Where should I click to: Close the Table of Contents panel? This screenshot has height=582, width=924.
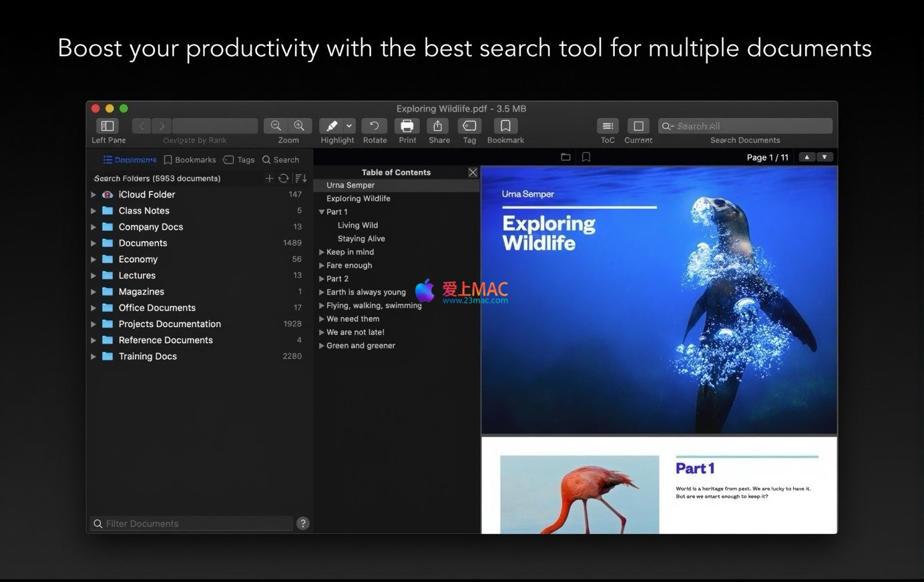click(473, 172)
